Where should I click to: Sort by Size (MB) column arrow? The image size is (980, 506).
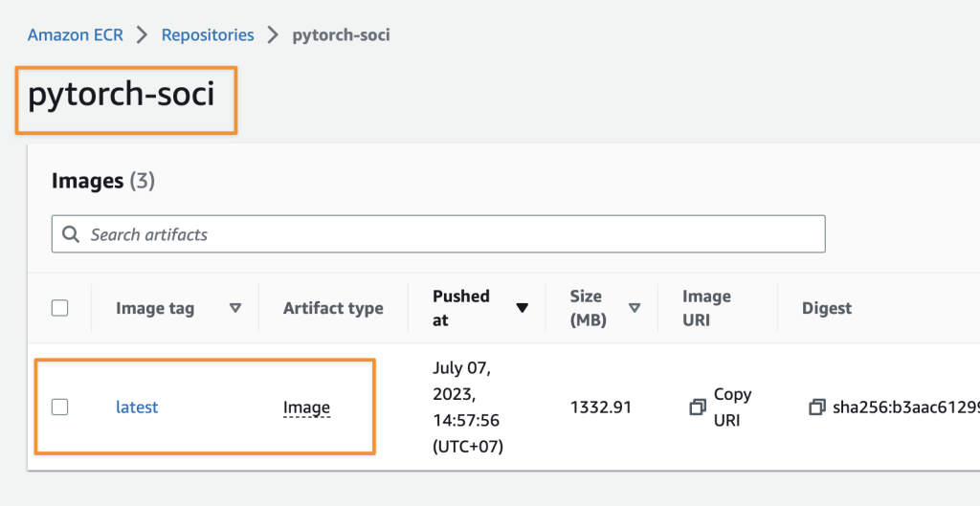coord(635,308)
